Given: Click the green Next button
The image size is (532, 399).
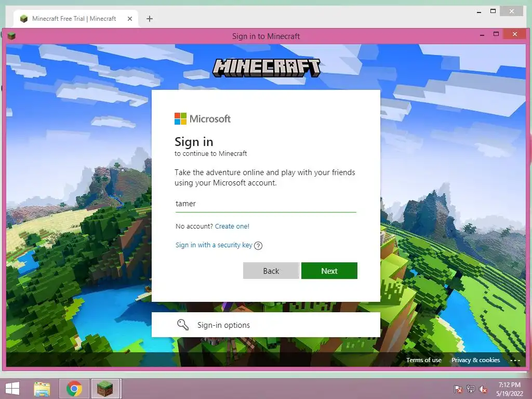Looking at the screenshot, I should tap(329, 271).
